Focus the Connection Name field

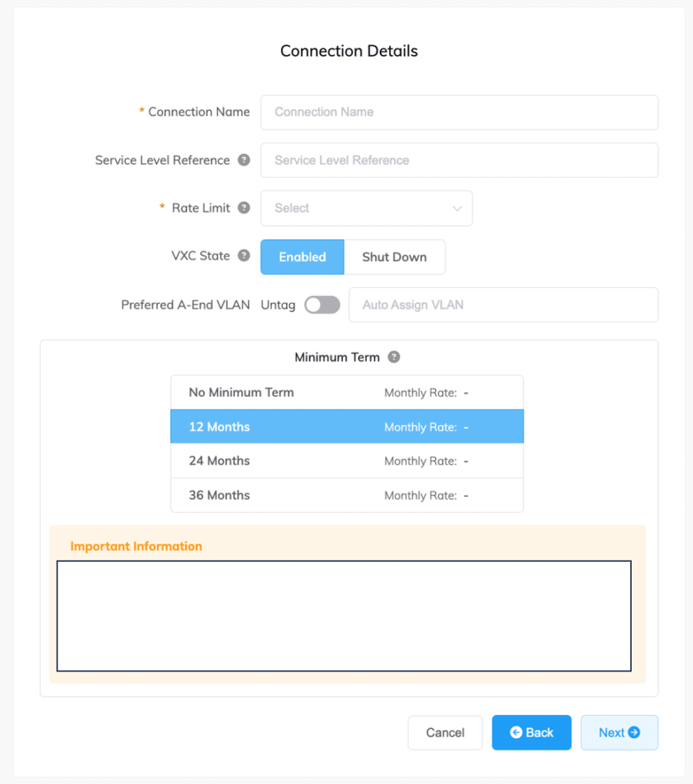(x=459, y=113)
